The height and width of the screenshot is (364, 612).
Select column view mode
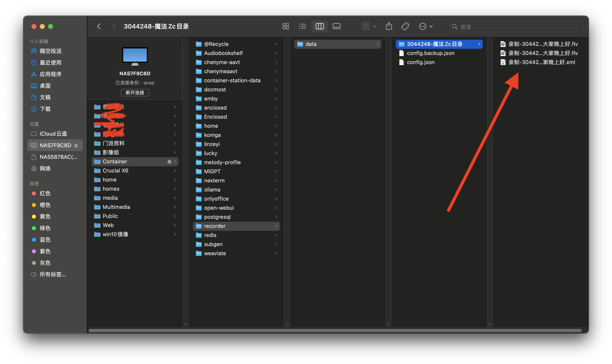[x=319, y=26]
